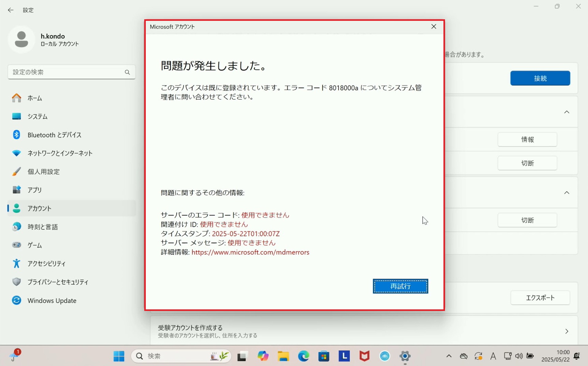
Task: Open Microsoft Store from taskbar
Action: pos(324,356)
